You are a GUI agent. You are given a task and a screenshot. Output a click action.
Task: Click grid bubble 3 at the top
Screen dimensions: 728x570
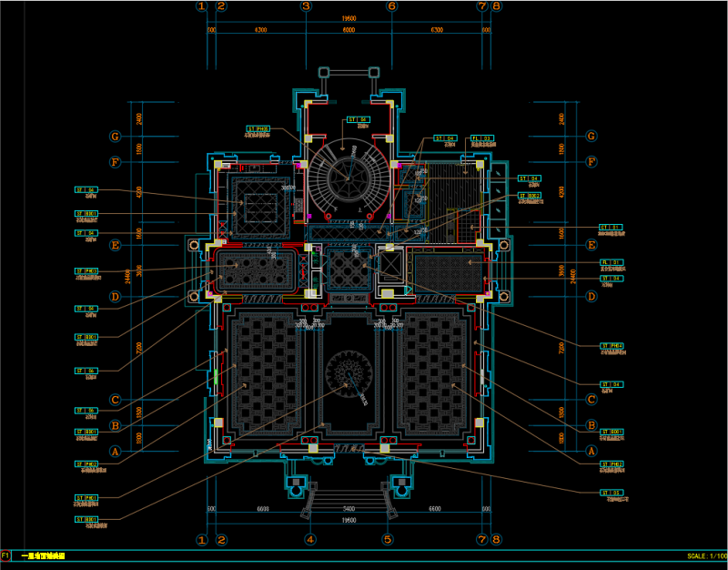pos(307,6)
